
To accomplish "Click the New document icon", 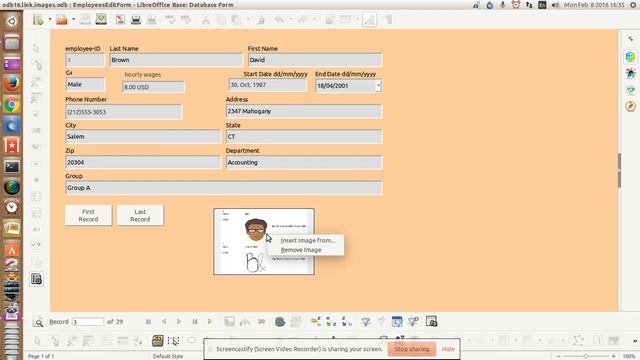I will click(x=38, y=20).
